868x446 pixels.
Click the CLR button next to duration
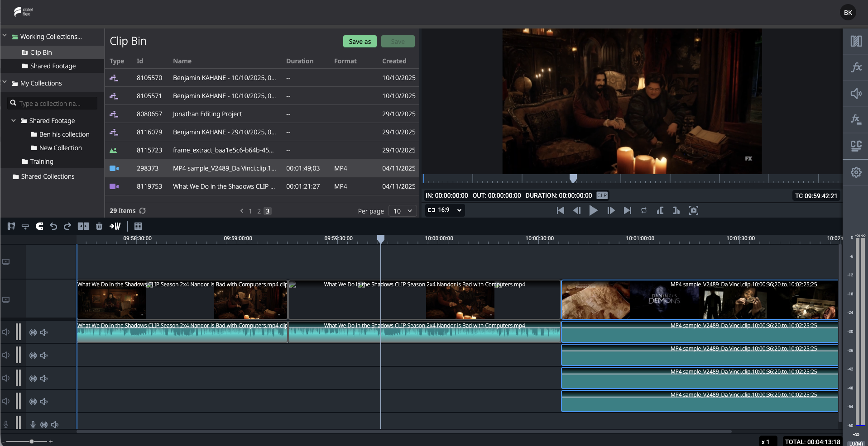pos(602,195)
